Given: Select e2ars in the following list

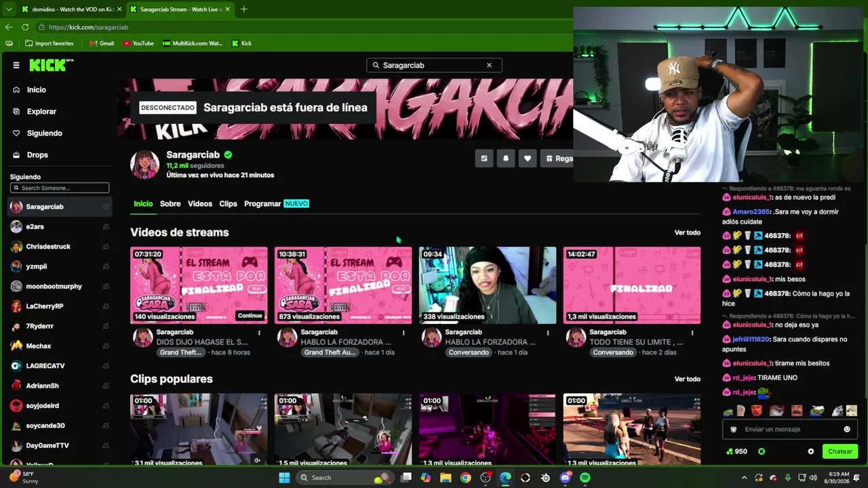Looking at the screenshot, I should [x=35, y=226].
